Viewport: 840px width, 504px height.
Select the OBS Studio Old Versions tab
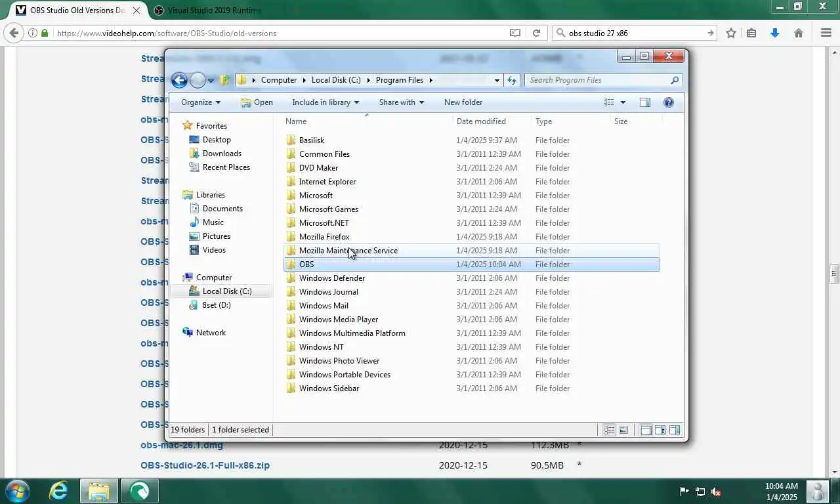[77, 10]
